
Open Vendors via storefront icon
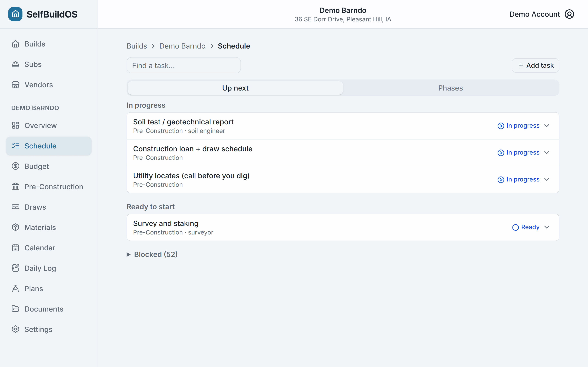point(16,85)
